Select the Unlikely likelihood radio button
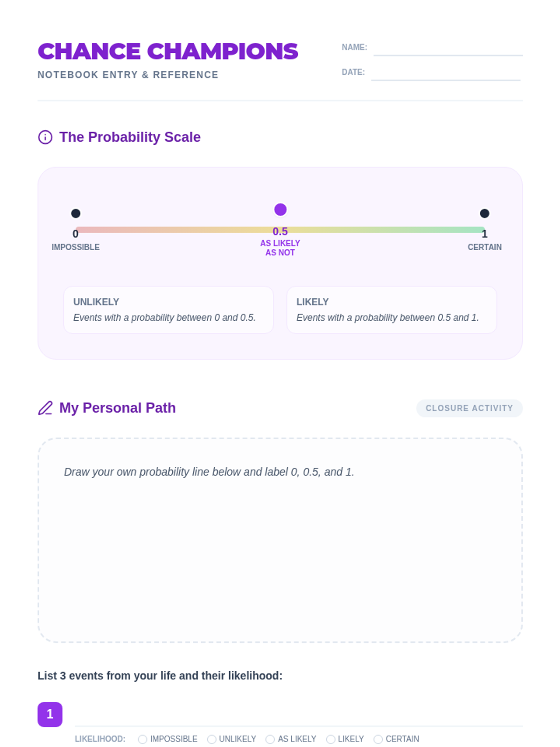This screenshot has width=560, height=747. 212,739
